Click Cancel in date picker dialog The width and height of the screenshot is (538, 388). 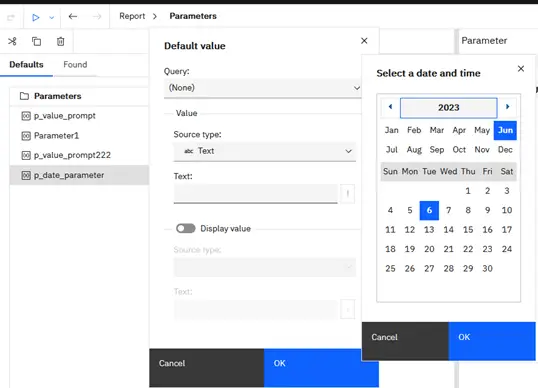[x=405, y=341]
